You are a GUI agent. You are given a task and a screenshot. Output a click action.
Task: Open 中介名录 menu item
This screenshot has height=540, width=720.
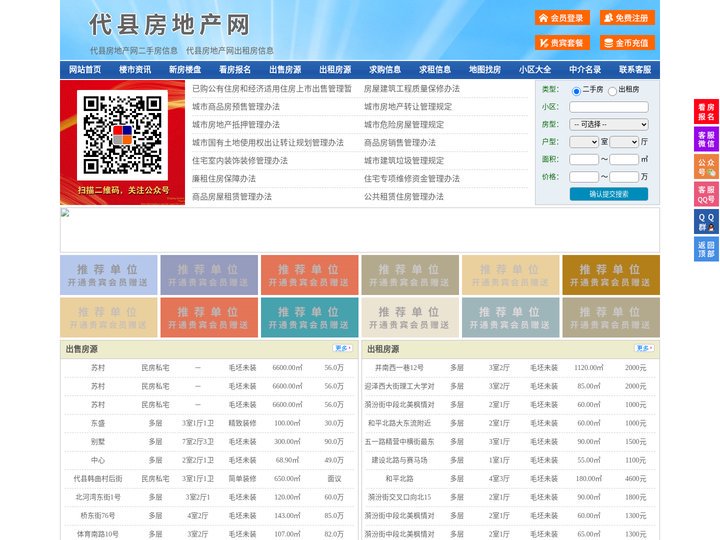(x=585, y=70)
